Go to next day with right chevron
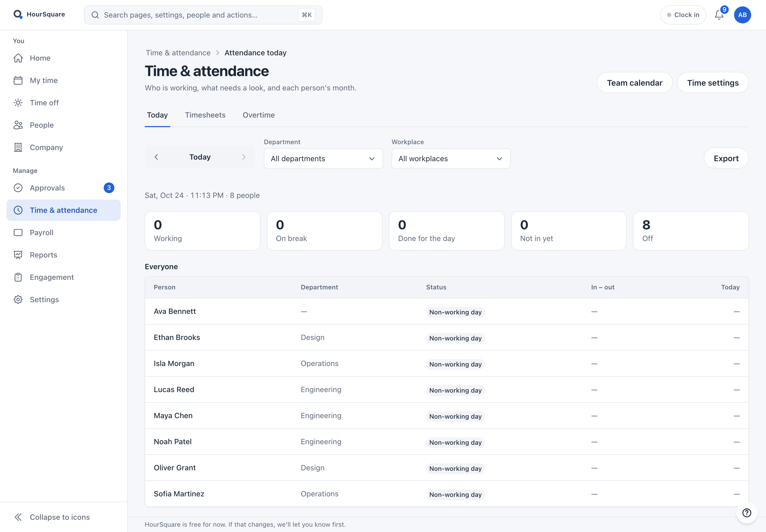 pos(244,157)
